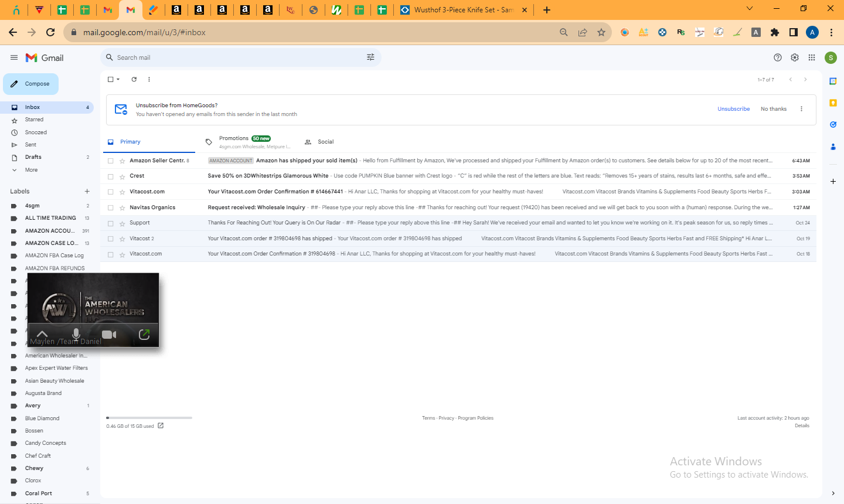The width and height of the screenshot is (844, 504).
Task: Toggle camera in meeting overlay
Action: point(109,335)
